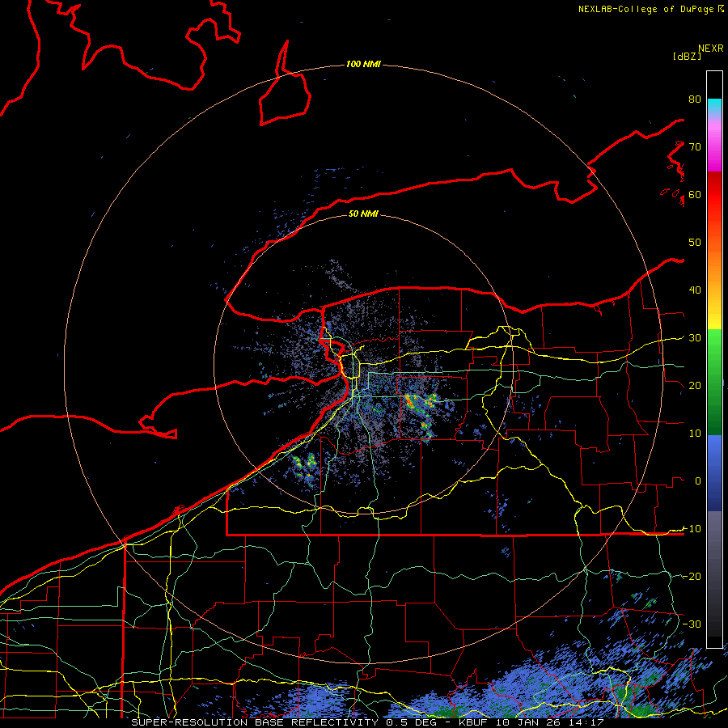Image resolution: width=728 pixels, height=728 pixels.
Task: Click the 30 value on the dBZ scale
Action: click(x=695, y=338)
